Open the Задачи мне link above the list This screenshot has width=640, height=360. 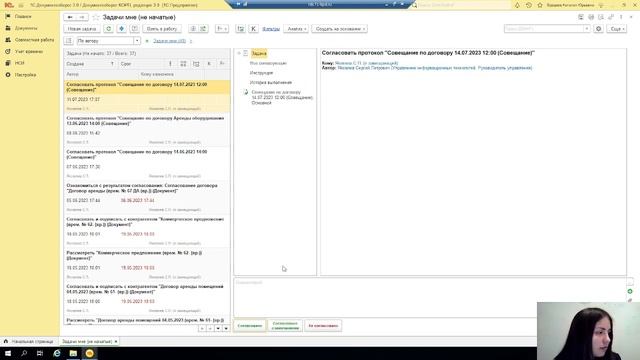pyautogui.click(x=169, y=41)
